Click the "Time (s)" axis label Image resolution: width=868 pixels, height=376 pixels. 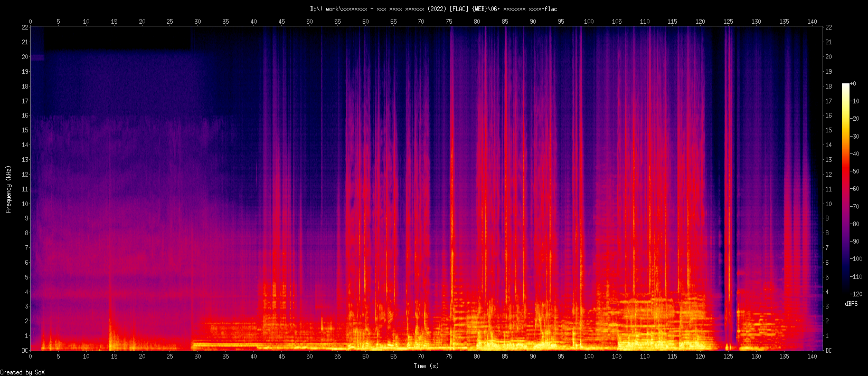tap(426, 366)
